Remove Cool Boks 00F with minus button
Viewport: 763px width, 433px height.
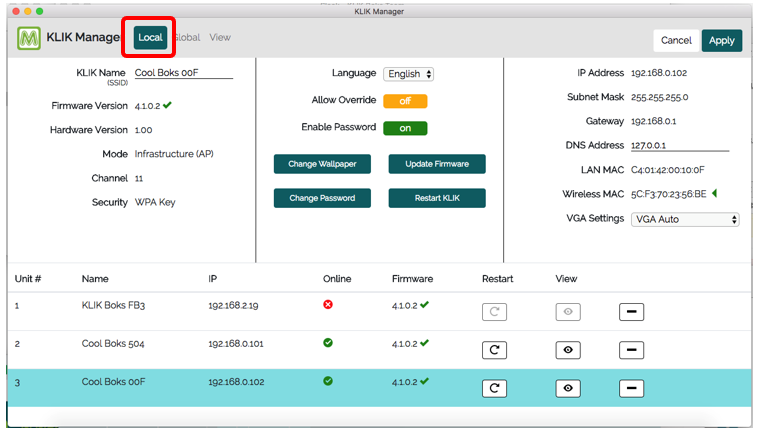(x=632, y=388)
